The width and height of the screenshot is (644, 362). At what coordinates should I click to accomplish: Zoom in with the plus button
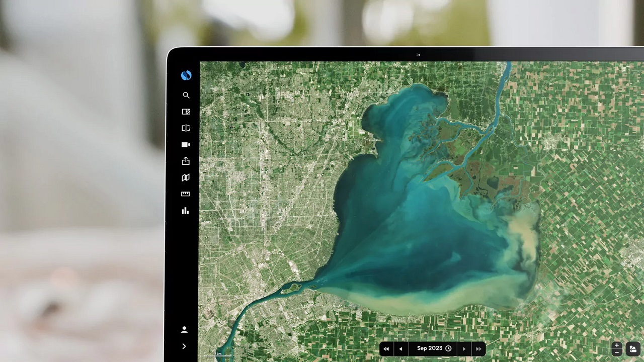coord(617,345)
